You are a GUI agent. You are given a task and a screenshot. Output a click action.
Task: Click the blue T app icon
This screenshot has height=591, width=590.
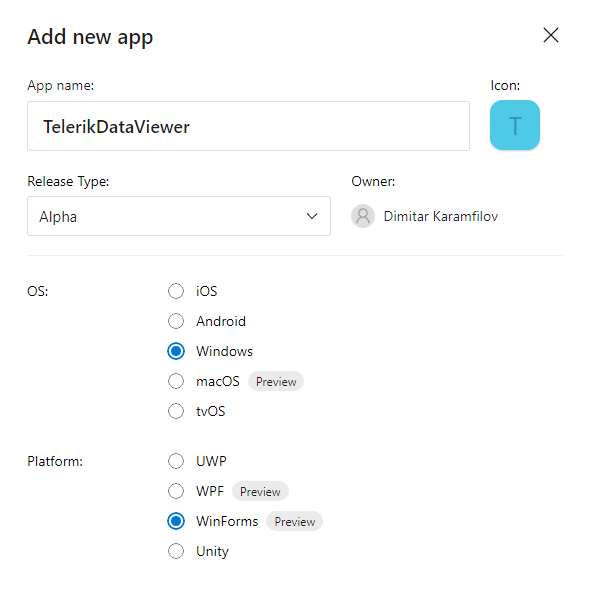coord(515,125)
